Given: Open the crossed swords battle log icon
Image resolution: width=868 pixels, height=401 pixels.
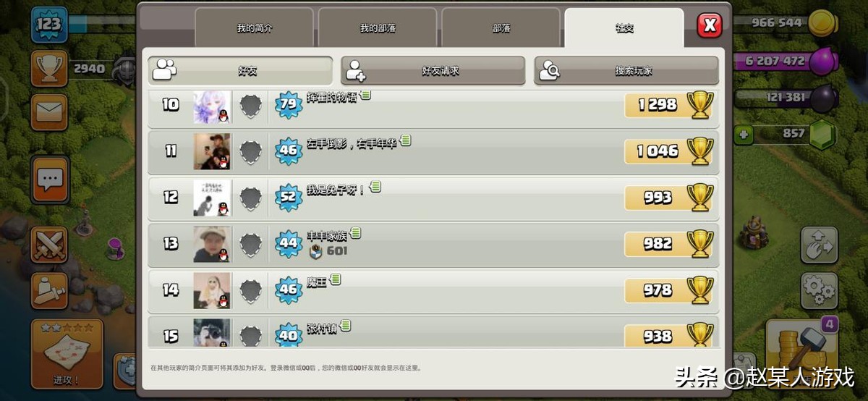Looking at the screenshot, I should click(x=49, y=245).
